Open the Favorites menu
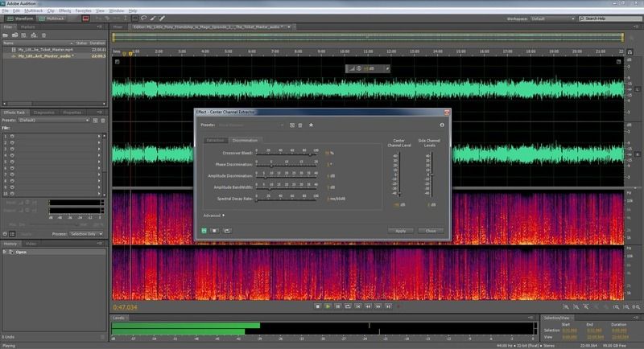 84,10
